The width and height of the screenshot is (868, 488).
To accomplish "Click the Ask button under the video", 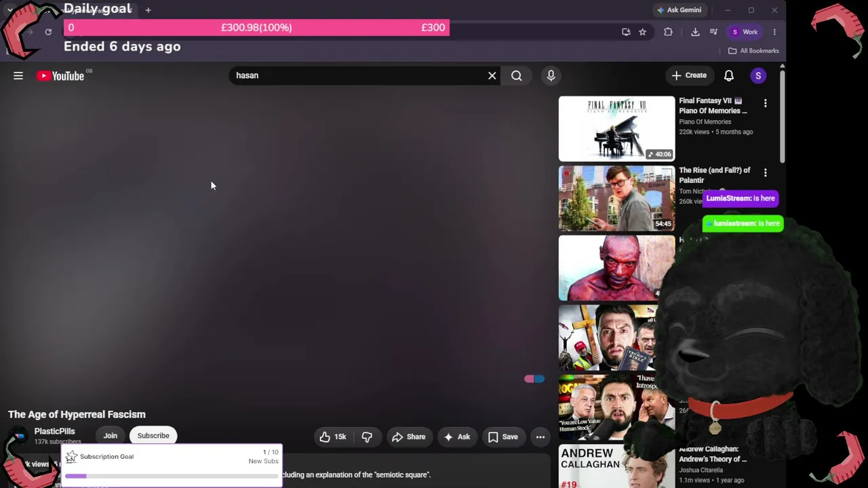I will coord(456,437).
